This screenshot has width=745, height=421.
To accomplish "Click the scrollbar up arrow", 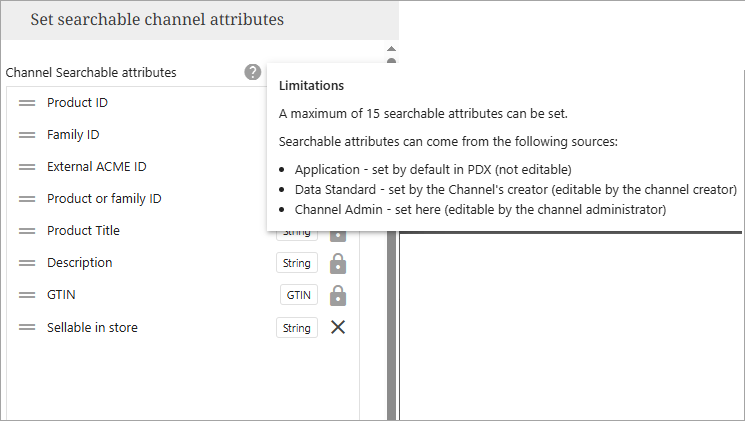I will click(x=391, y=48).
